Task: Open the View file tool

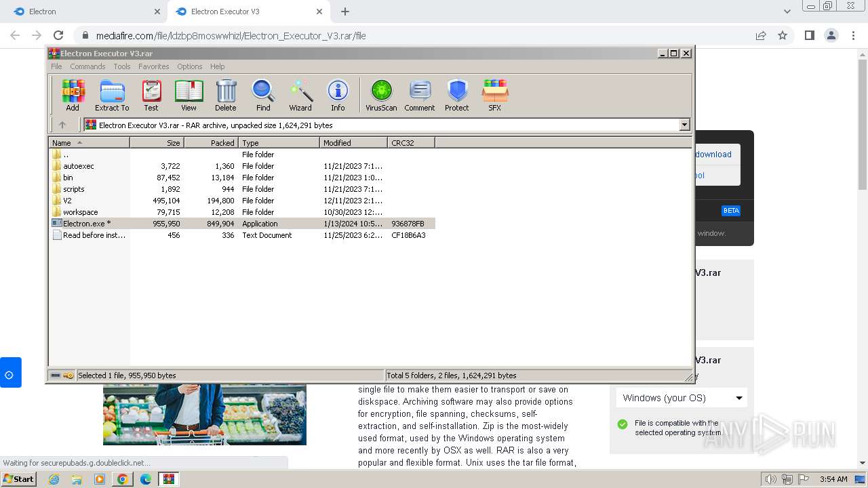Action: (189, 95)
